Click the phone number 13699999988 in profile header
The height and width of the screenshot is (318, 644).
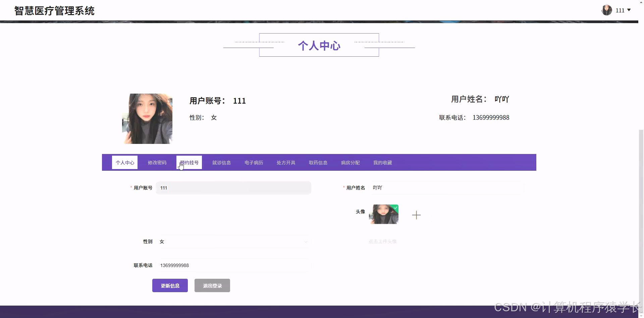491,117
